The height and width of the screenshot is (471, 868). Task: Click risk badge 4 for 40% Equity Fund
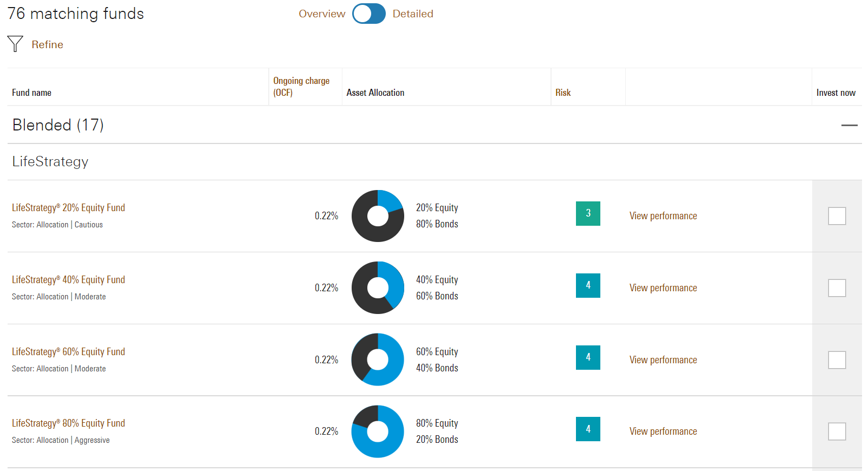588,285
